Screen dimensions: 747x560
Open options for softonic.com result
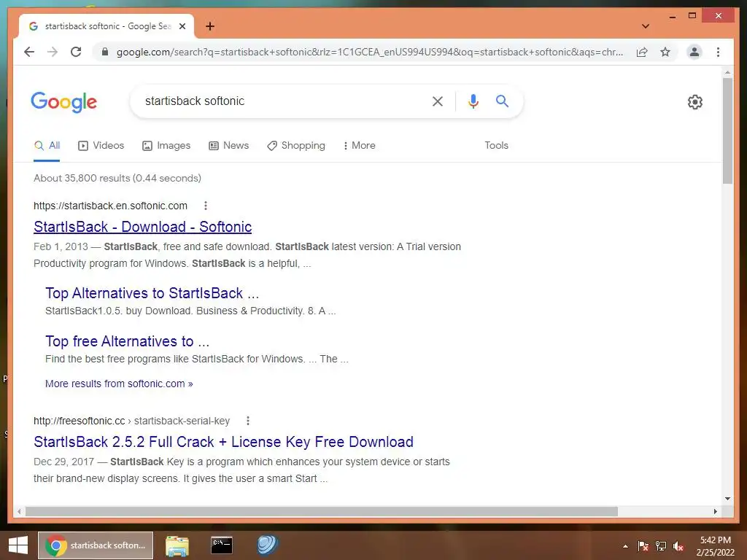pyautogui.click(x=205, y=206)
